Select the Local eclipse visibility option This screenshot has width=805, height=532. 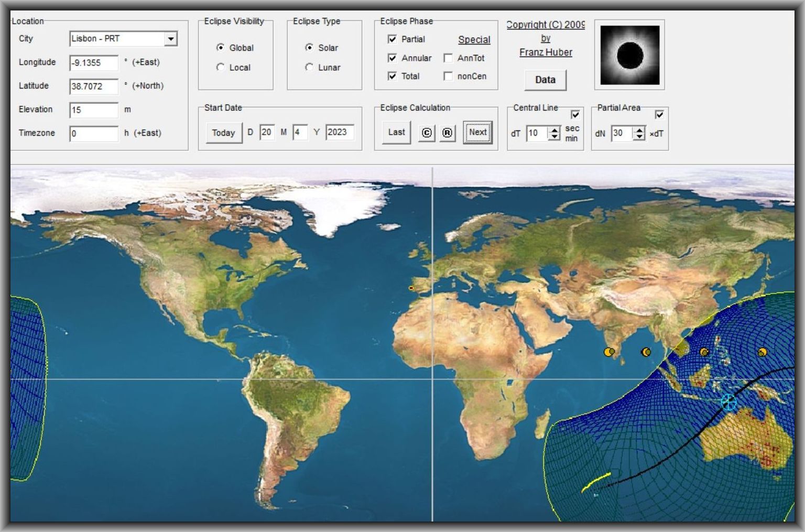pos(221,68)
